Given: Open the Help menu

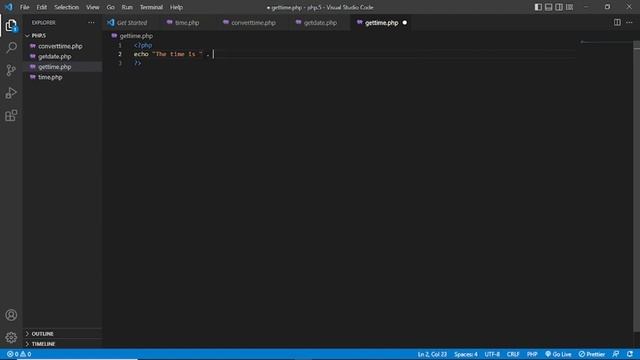Looking at the screenshot, I should [x=176, y=7].
